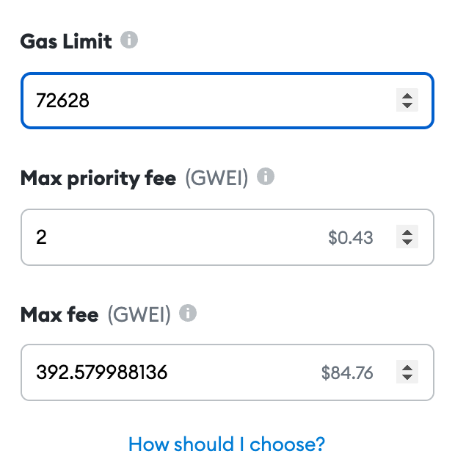The height and width of the screenshot is (476, 455).
Task: Select the Max fee field with 392.579988136
Action: (x=227, y=372)
